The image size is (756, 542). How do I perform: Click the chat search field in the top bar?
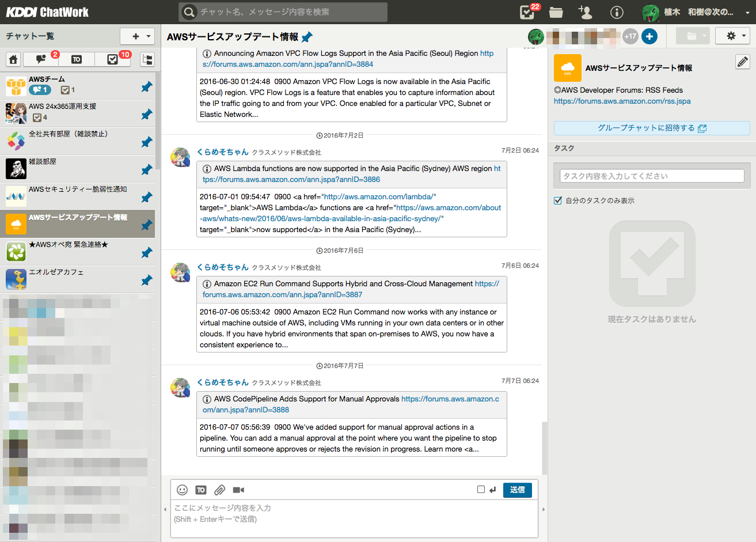[282, 12]
